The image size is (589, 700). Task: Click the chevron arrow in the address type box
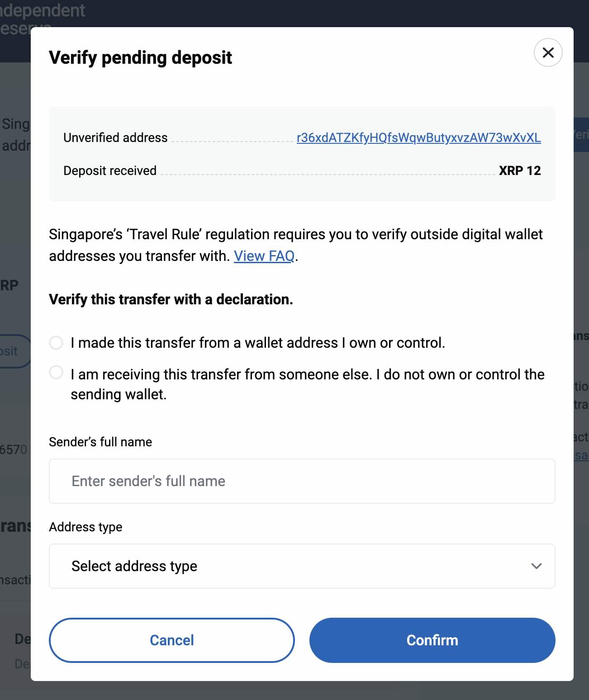click(537, 566)
